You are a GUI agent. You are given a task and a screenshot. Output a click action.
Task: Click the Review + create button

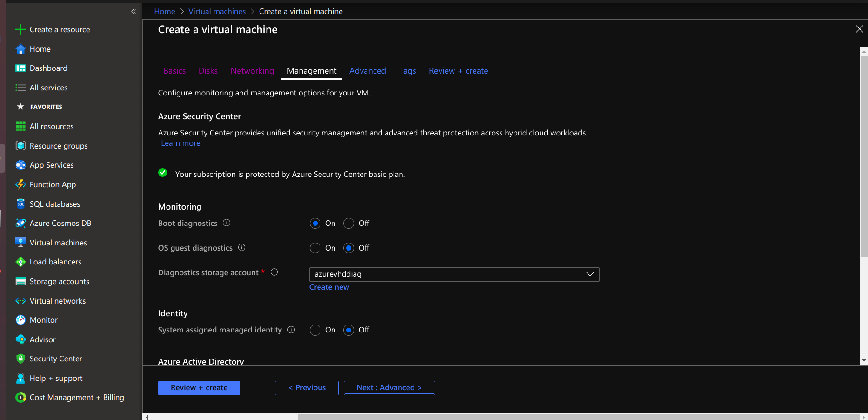point(199,388)
